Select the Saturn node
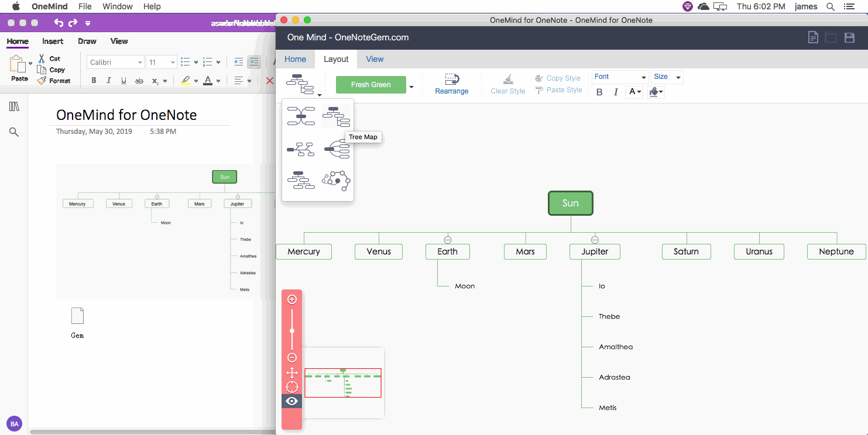 click(x=686, y=251)
